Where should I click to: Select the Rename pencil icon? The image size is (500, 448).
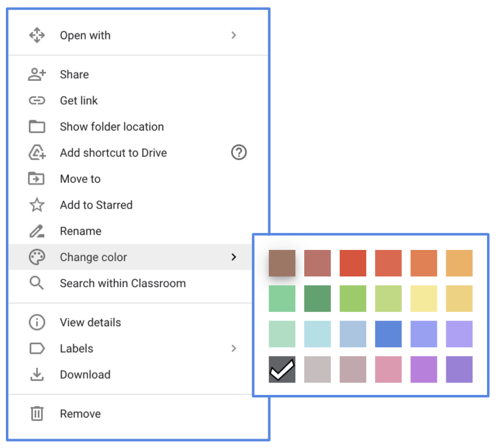point(37,231)
